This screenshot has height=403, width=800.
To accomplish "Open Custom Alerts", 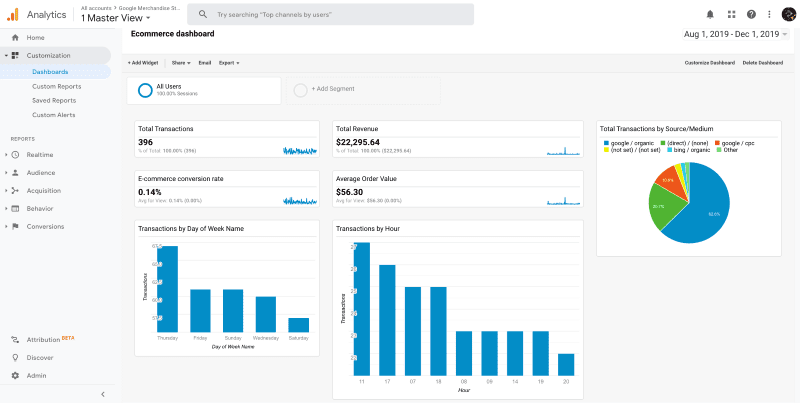I will [56, 115].
